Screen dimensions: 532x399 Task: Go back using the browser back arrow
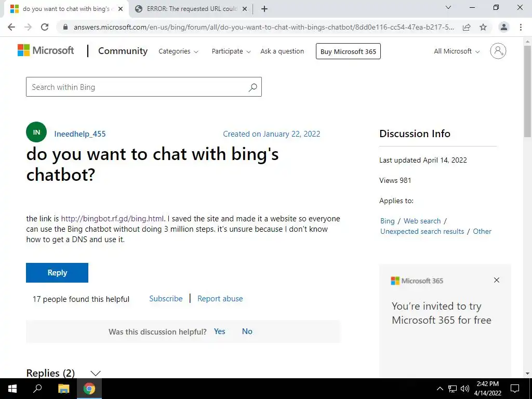point(11,27)
